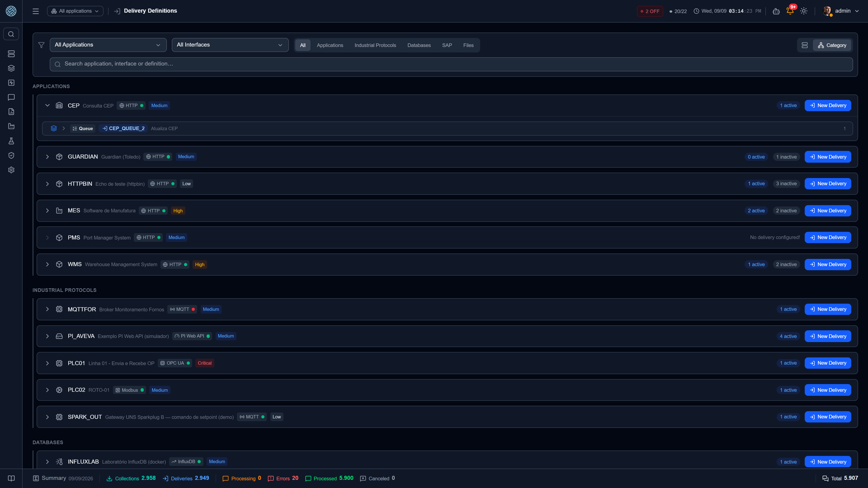Open the documentation book icon
868x488 pixels.
click(11, 478)
